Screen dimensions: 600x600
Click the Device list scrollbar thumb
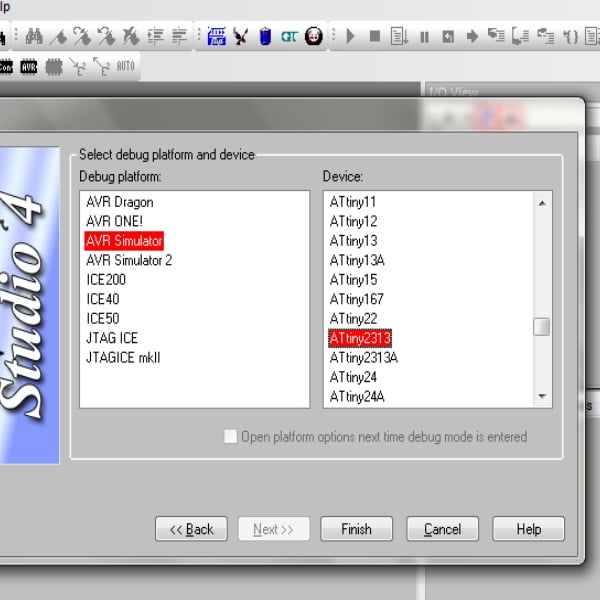coord(542,327)
